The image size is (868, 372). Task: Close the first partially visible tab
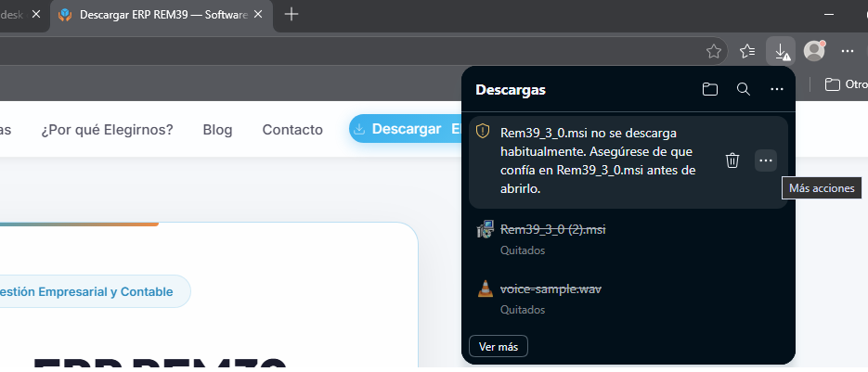click(x=36, y=15)
